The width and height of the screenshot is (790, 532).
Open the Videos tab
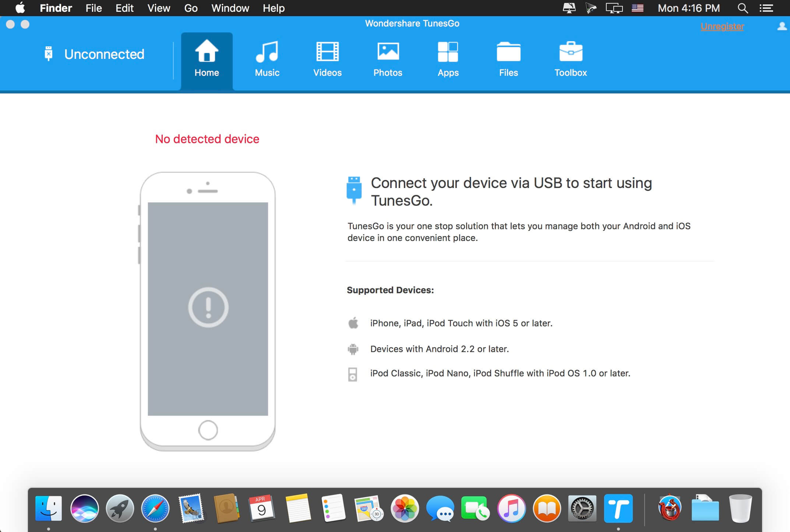click(327, 59)
